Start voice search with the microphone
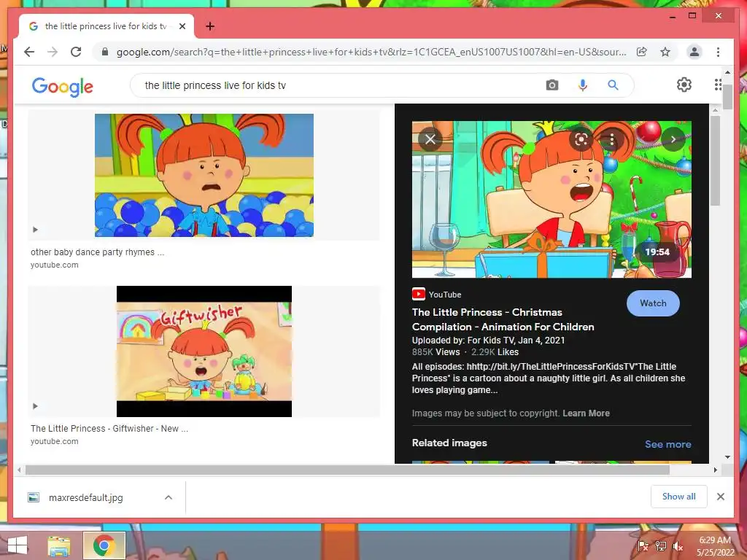This screenshot has width=747, height=560. click(x=582, y=85)
